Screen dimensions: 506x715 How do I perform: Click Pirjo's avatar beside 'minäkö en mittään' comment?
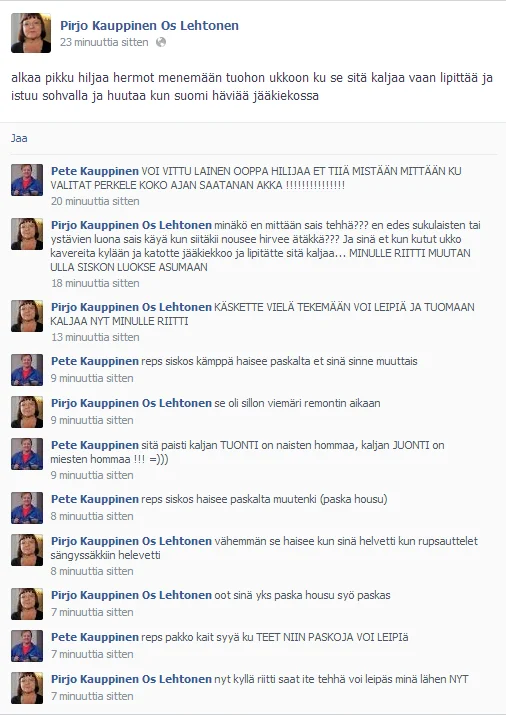pos(27,234)
